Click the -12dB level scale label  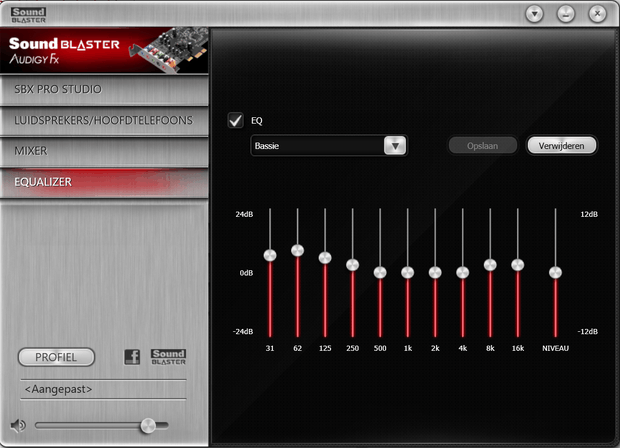[x=588, y=331]
